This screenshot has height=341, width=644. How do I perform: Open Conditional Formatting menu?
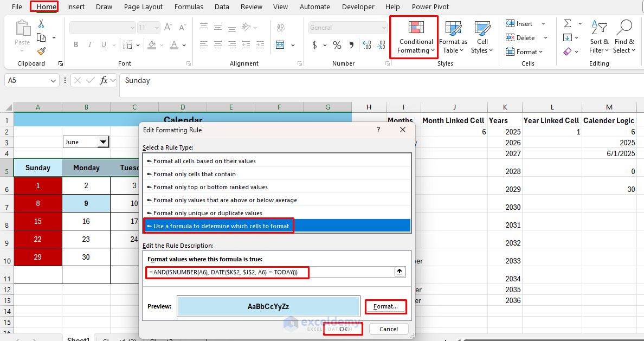click(x=416, y=37)
